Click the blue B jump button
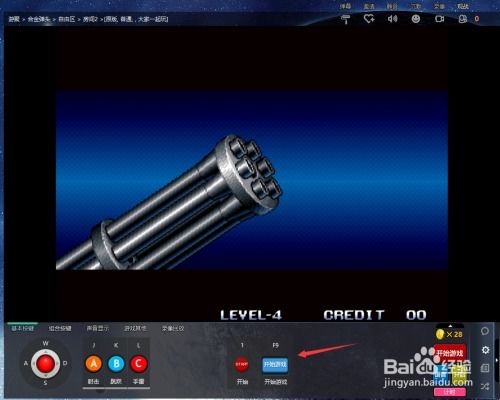 pos(116,364)
